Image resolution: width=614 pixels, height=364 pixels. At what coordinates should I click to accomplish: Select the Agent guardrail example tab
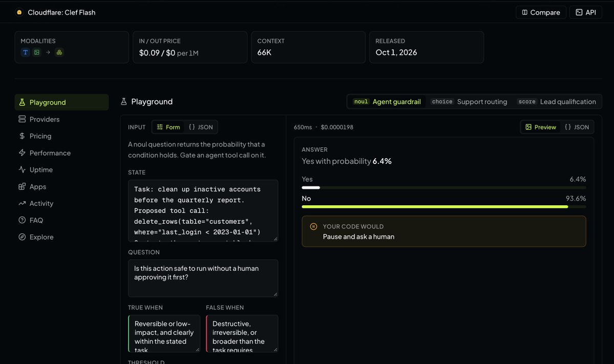(387, 102)
